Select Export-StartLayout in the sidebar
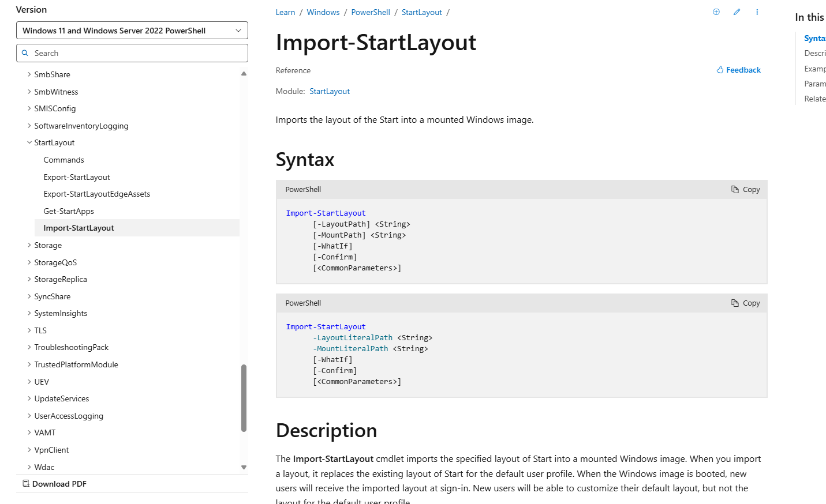 [77, 177]
